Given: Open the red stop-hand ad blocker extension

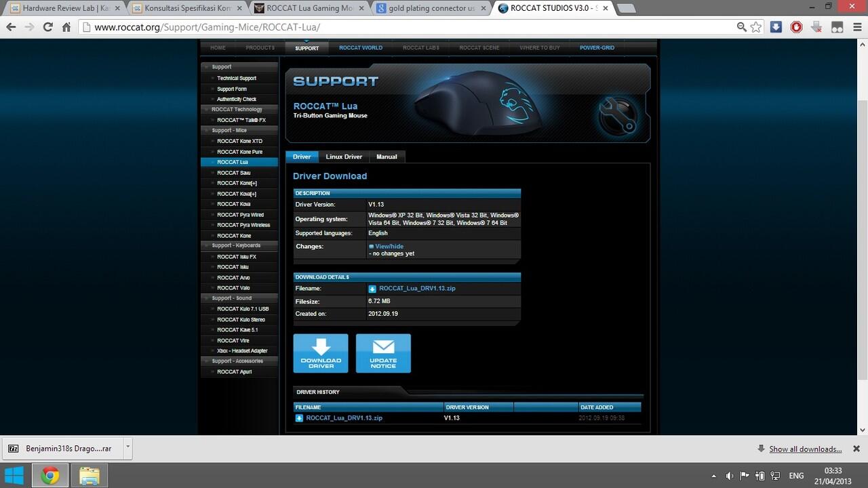Looking at the screenshot, I should (x=797, y=27).
